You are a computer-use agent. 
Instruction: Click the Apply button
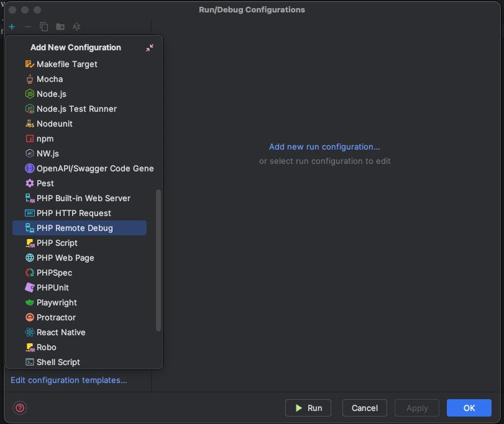click(x=417, y=408)
